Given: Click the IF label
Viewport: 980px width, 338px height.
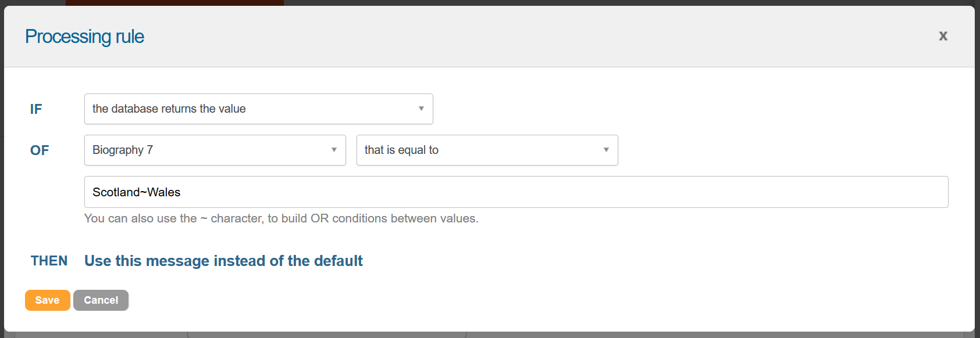Looking at the screenshot, I should pyautogui.click(x=36, y=109).
